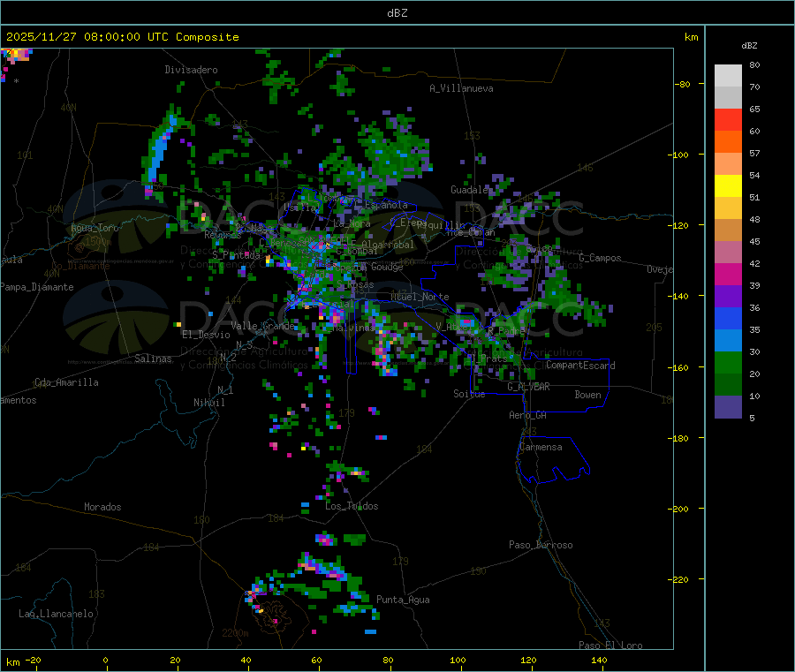Click the '-220' tick label on the right axis

[x=678, y=580]
